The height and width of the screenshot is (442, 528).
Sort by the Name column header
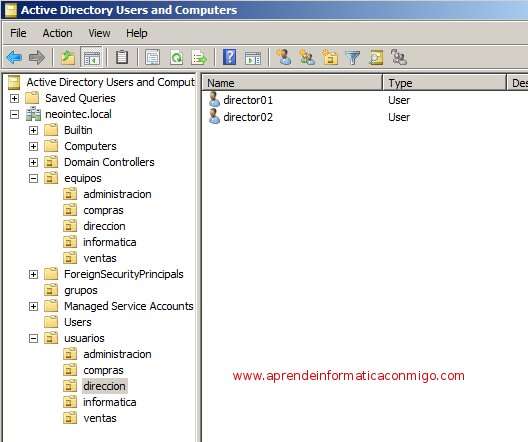click(x=292, y=83)
